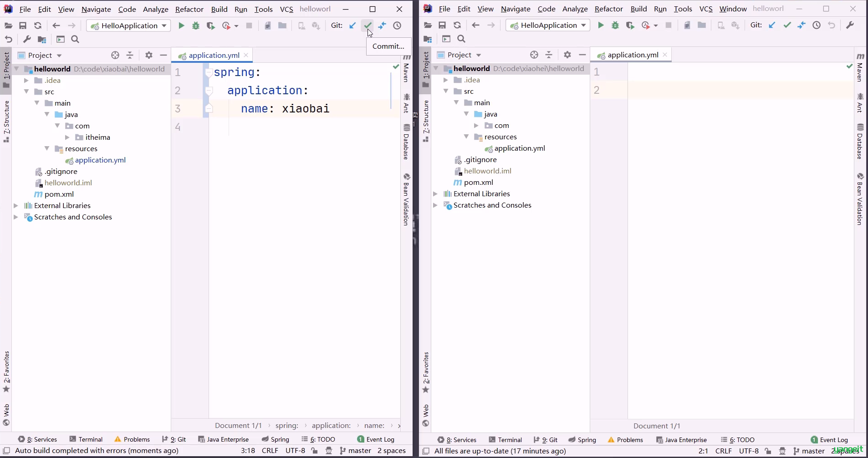Open the Window menu in right window
Screen dimensions: 868x458
click(733, 9)
